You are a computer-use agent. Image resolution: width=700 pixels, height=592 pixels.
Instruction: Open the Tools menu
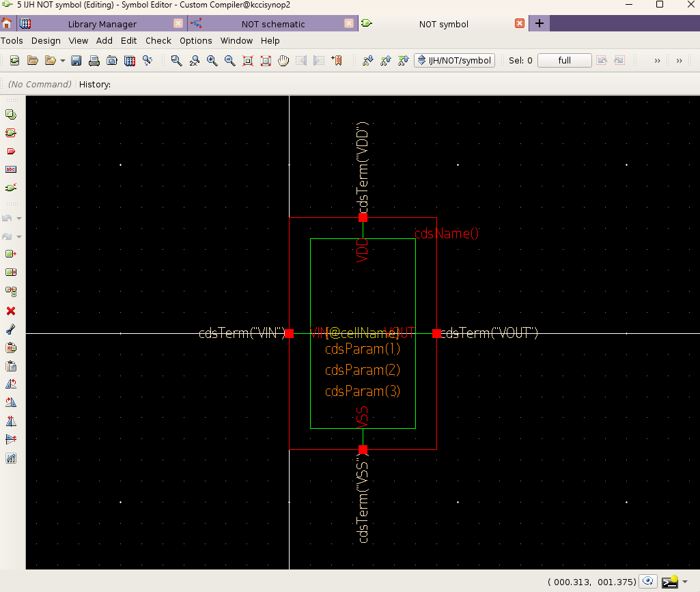(x=12, y=41)
